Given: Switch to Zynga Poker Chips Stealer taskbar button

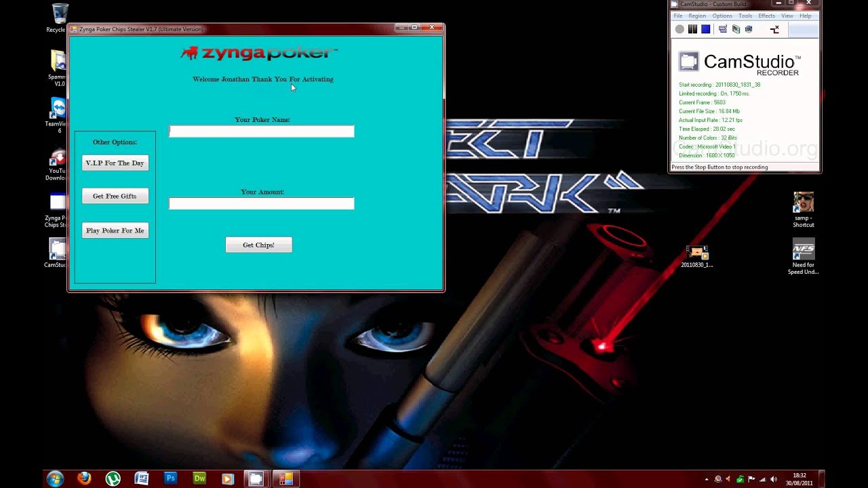Looking at the screenshot, I should click(x=285, y=479).
